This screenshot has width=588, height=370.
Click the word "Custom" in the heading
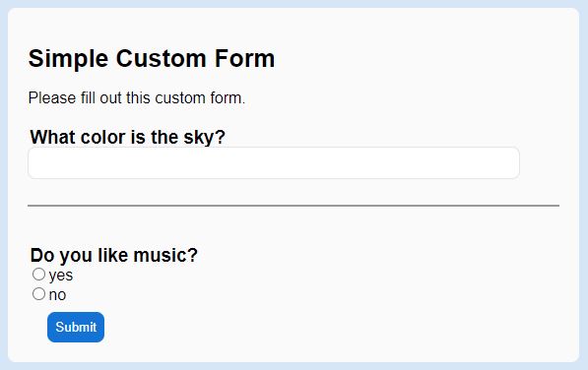(x=162, y=59)
